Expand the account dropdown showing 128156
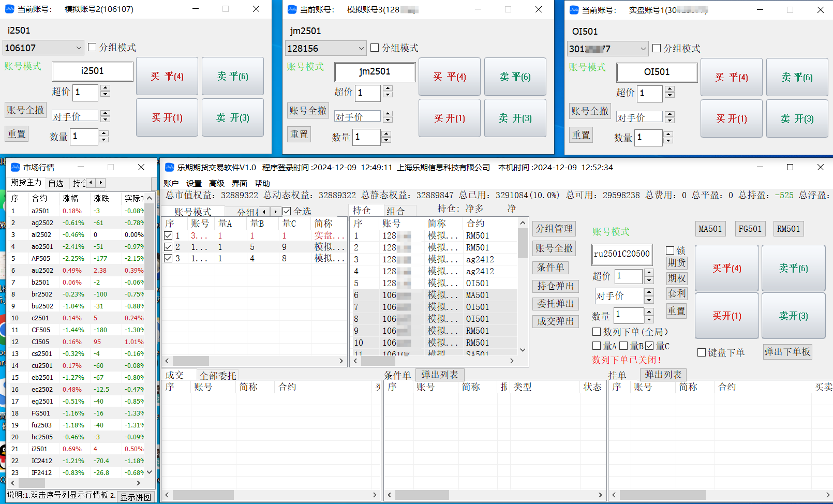 361,49
